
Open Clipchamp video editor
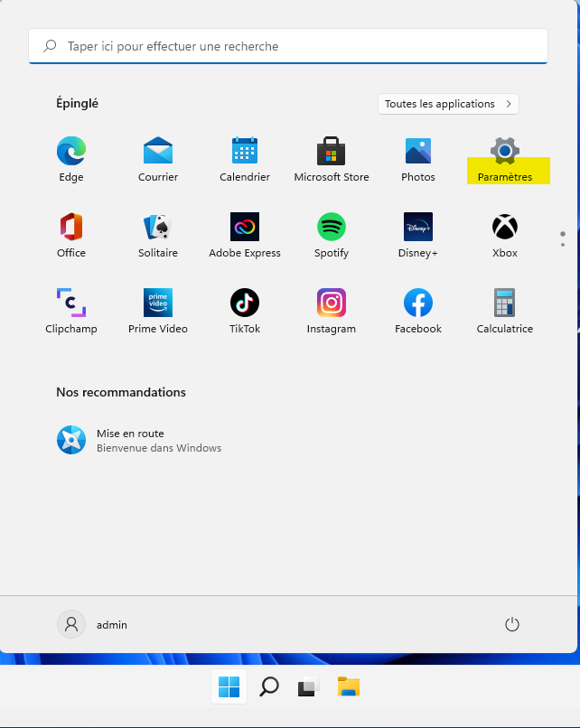point(71,311)
